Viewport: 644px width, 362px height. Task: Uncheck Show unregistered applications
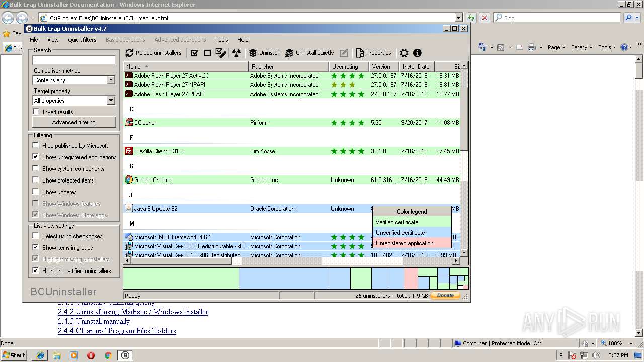(36, 157)
